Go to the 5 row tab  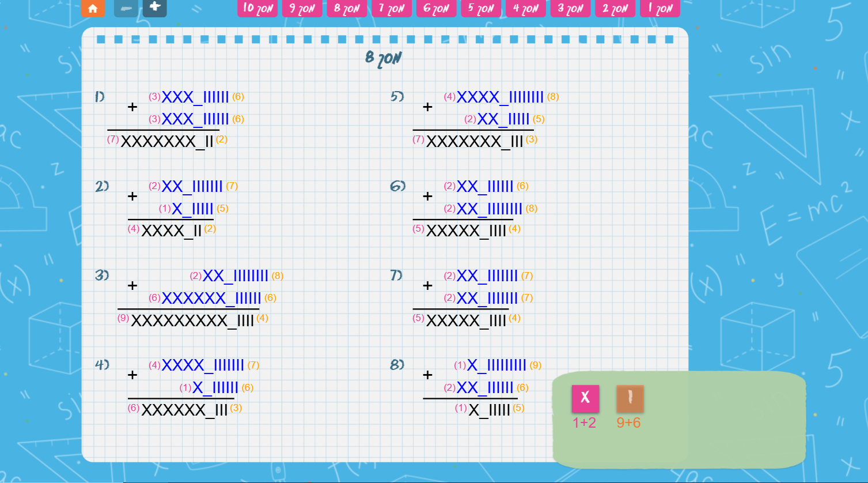click(481, 8)
